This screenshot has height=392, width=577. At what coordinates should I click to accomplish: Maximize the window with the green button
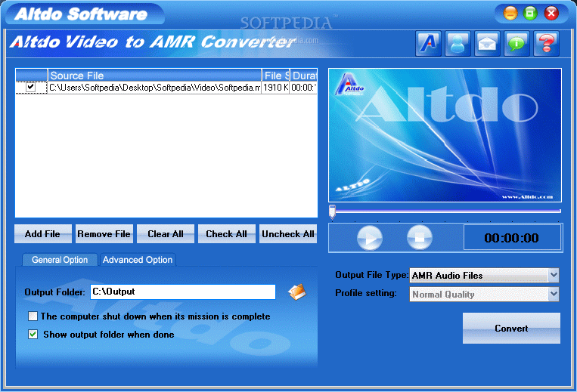pyautogui.click(x=530, y=14)
